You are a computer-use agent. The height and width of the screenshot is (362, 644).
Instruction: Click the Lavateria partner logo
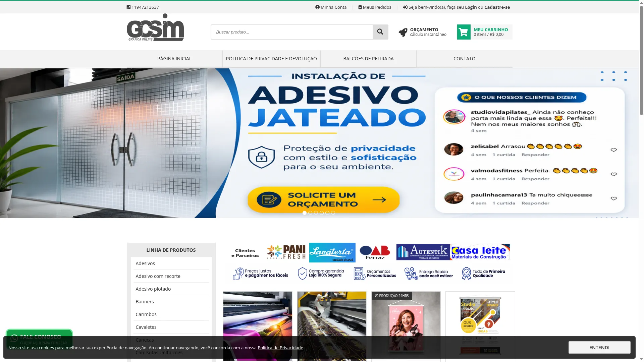click(x=332, y=252)
